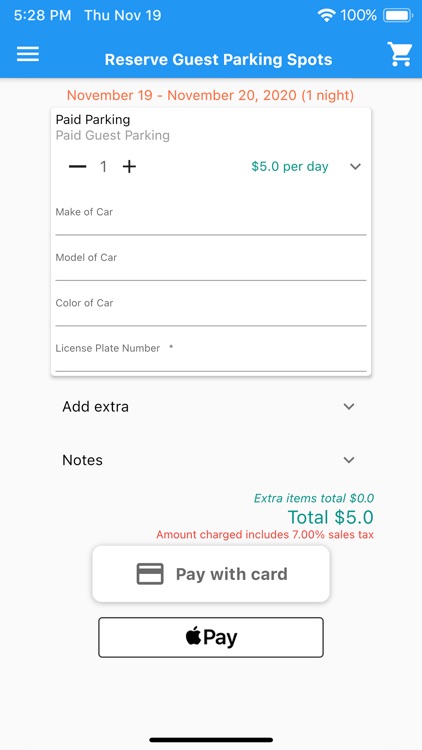The width and height of the screenshot is (422, 750).
Task: Expand the Notes section
Action: point(211,460)
